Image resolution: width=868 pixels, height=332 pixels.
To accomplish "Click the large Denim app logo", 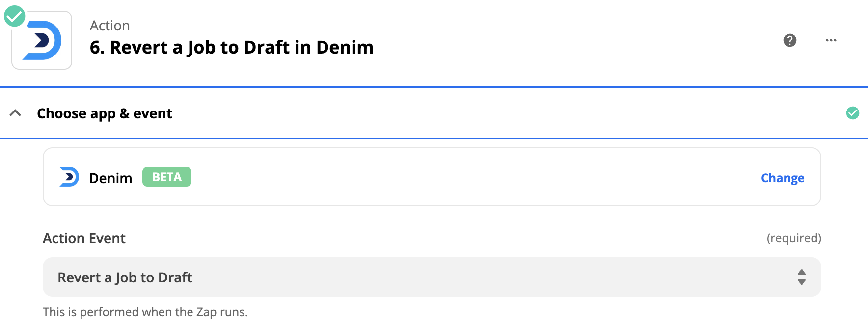I will [42, 41].
